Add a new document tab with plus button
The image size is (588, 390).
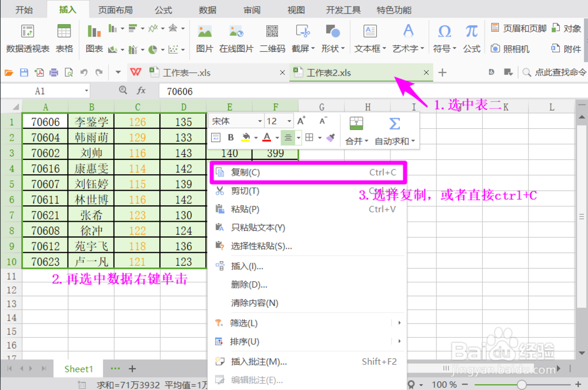(x=443, y=72)
